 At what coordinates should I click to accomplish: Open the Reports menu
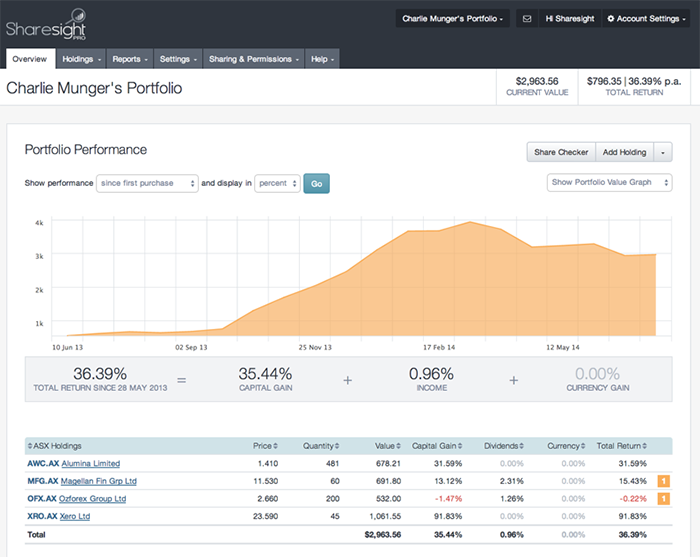point(130,59)
